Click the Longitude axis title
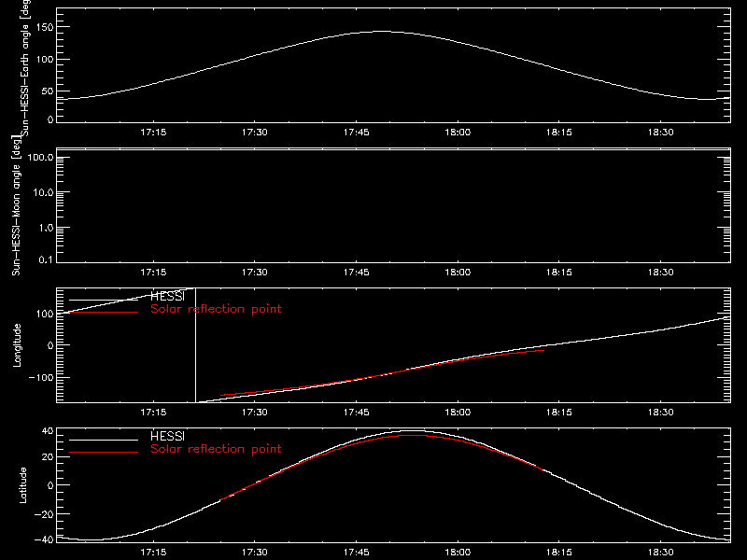Image resolution: width=747 pixels, height=560 pixels. [x=17, y=345]
